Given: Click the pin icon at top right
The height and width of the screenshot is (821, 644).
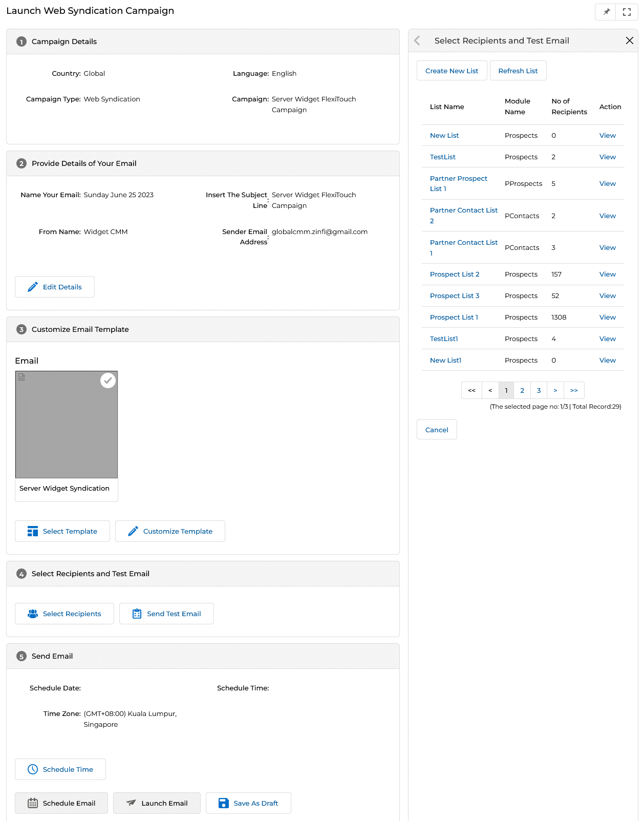Looking at the screenshot, I should click(x=606, y=12).
